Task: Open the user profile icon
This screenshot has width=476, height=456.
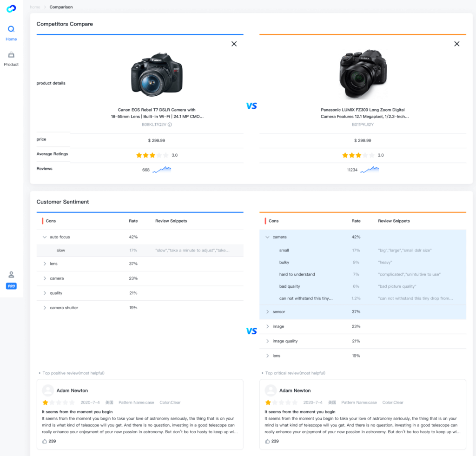Action: click(11, 274)
